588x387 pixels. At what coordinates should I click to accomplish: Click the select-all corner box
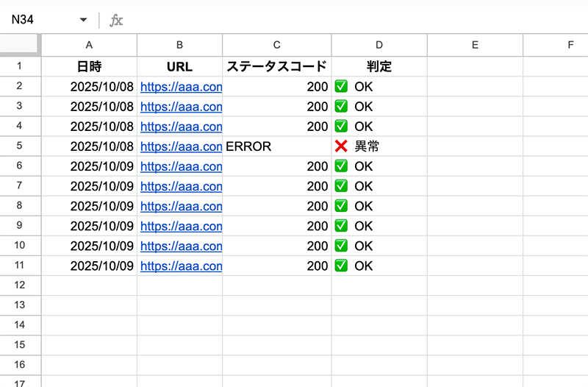(x=21, y=46)
